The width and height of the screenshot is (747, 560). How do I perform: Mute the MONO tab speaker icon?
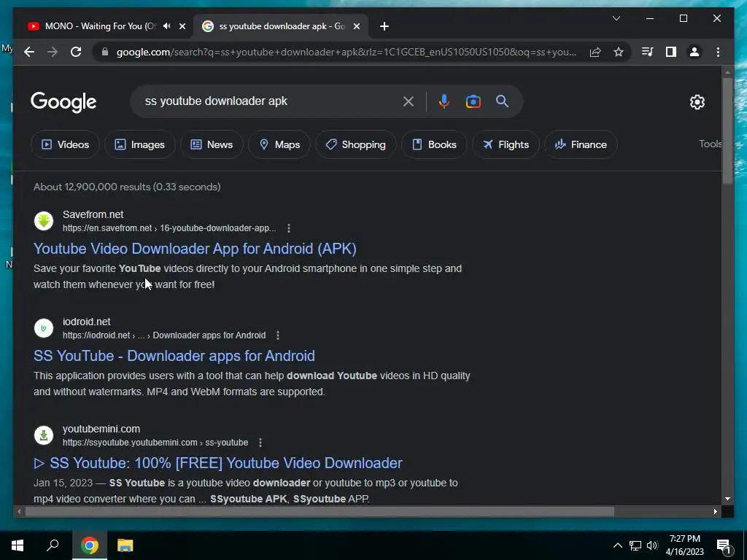click(166, 26)
